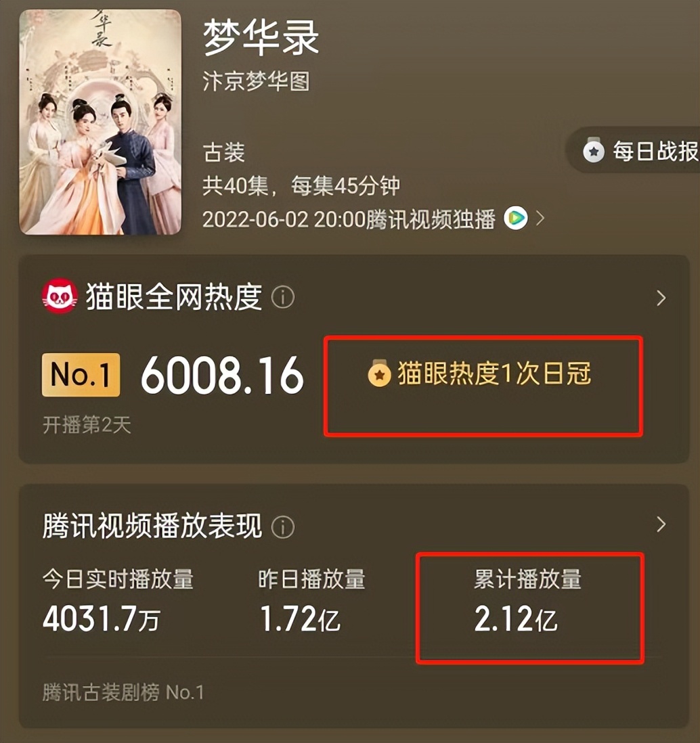This screenshot has height=743, width=700.
Task: Click the 6008.16 heat score
Action: [x=222, y=376]
